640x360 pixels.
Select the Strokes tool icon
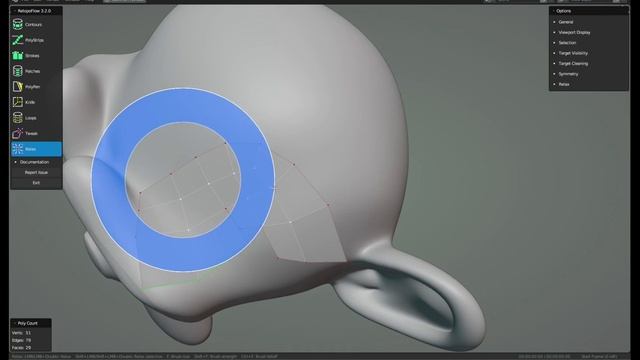[18, 56]
